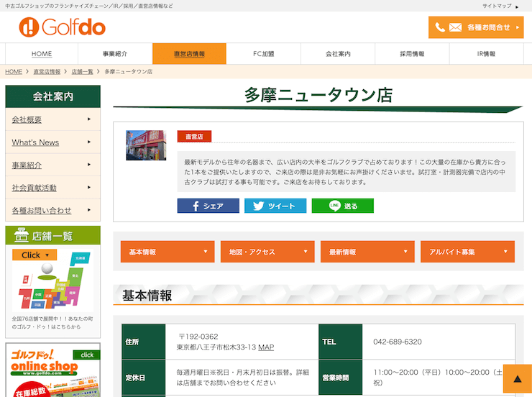Jump to the 地図・アクセス section
Viewport: 532px width, 397px height.
[267, 252]
